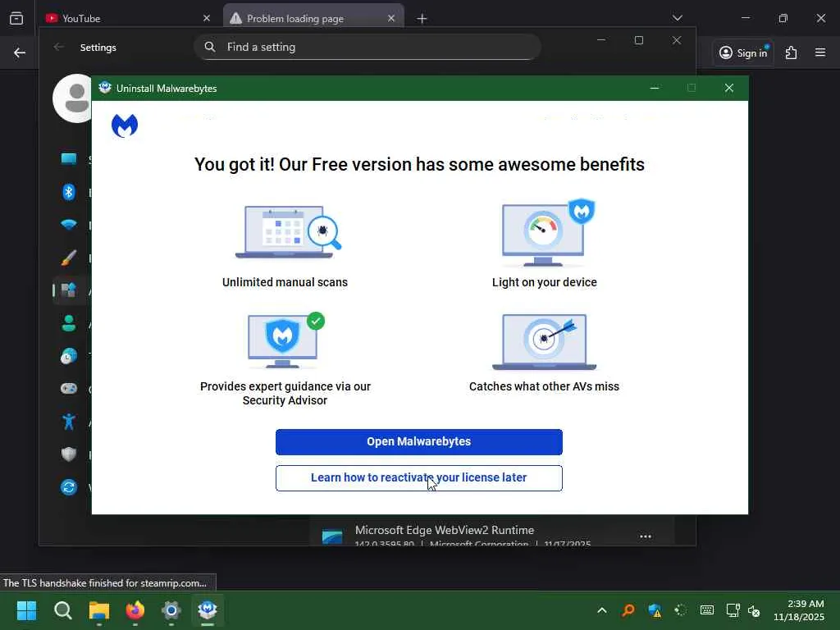This screenshot has height=630, width=840.
Task: Minimize the Uninstall Malwarebytes dialog
Action: (x=654, y=88)
